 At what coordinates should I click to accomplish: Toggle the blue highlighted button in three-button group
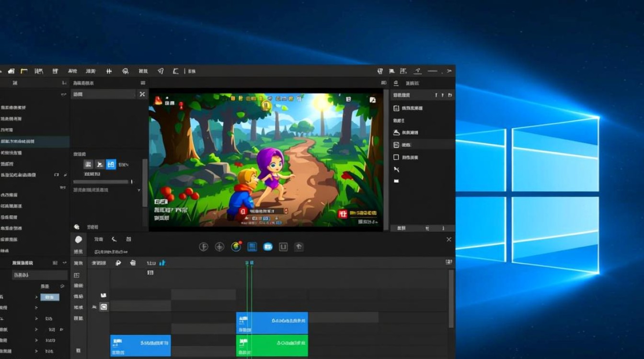tap(111, 165)
